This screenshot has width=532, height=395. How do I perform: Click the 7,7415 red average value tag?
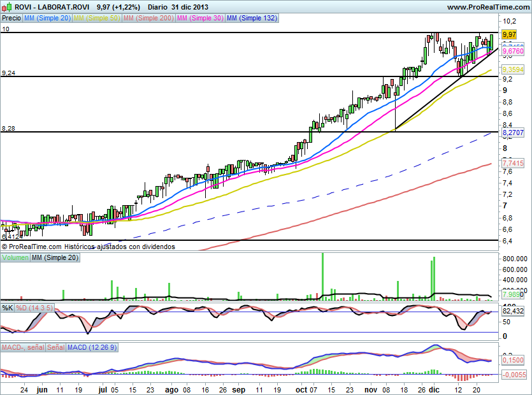pos(512,164)
